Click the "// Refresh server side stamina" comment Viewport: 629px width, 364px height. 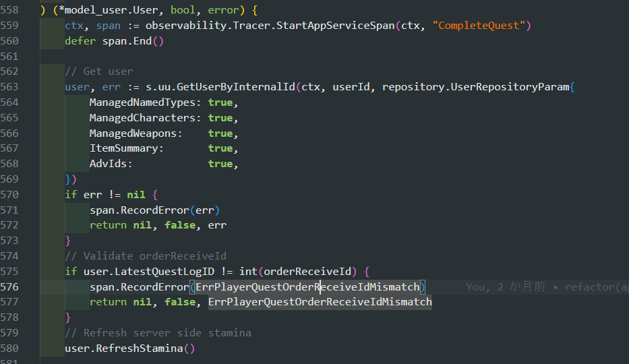158,333
